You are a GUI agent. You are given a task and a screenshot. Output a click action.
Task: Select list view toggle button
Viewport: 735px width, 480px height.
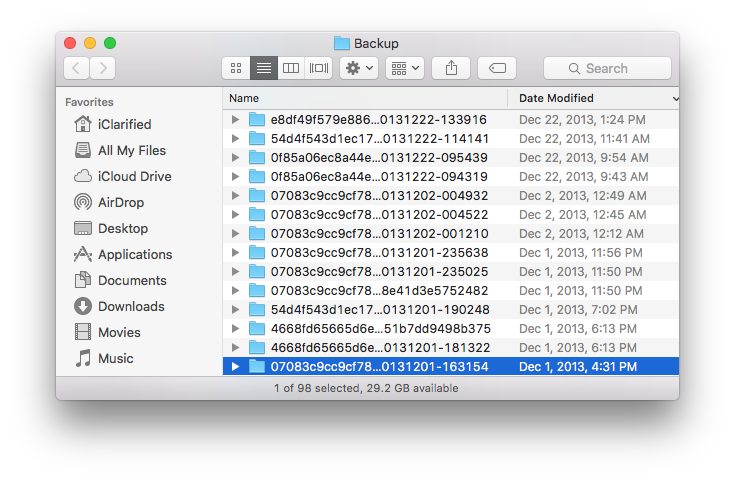coord(264,68)
